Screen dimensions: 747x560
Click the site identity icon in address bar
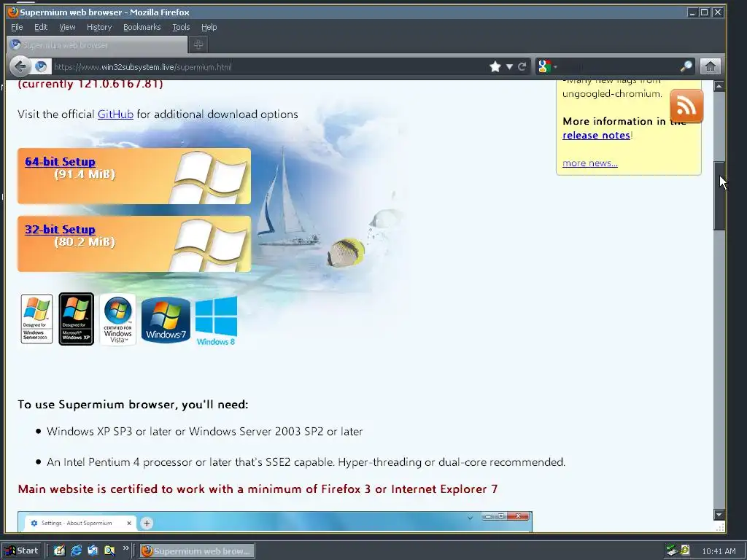pos(41,66)
